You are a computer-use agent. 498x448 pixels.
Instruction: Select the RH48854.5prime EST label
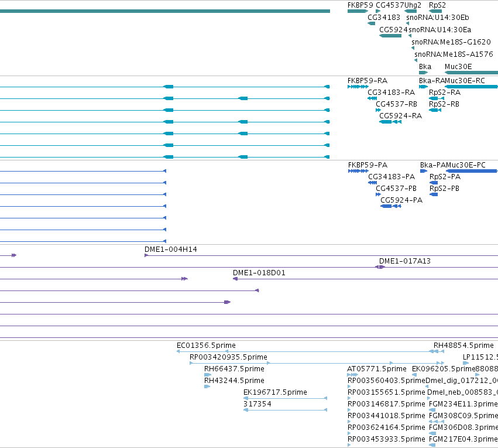[x=463, y=346]
